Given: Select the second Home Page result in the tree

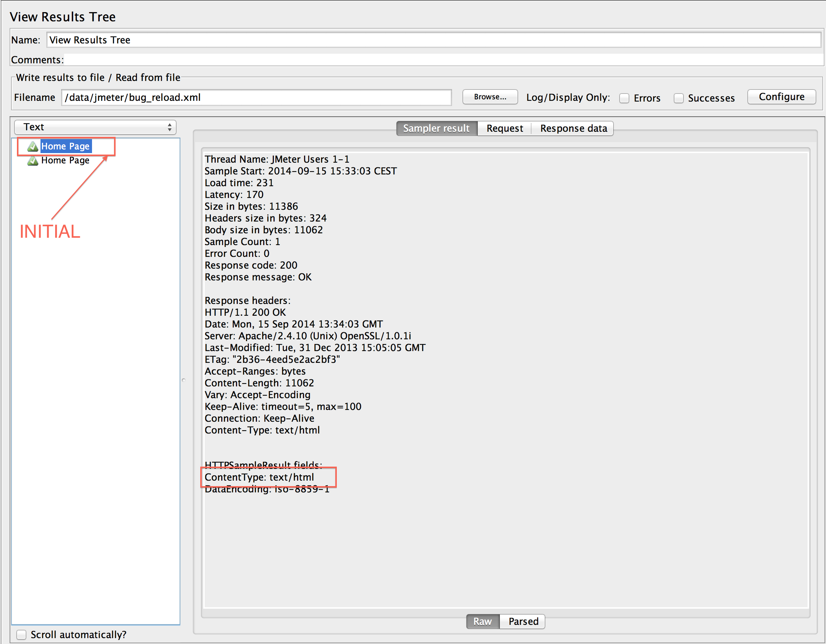Looking at the screenshot, I should (x=66, y=160).
